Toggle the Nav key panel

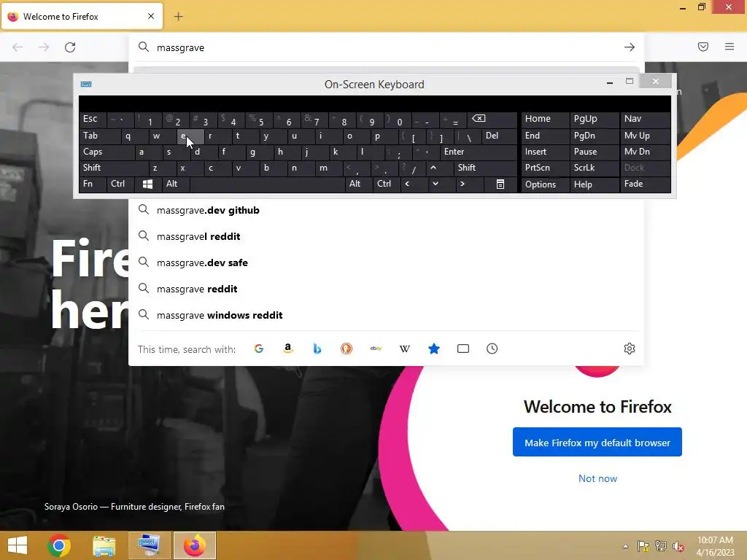pyautogui.click(x=645, y=119)
